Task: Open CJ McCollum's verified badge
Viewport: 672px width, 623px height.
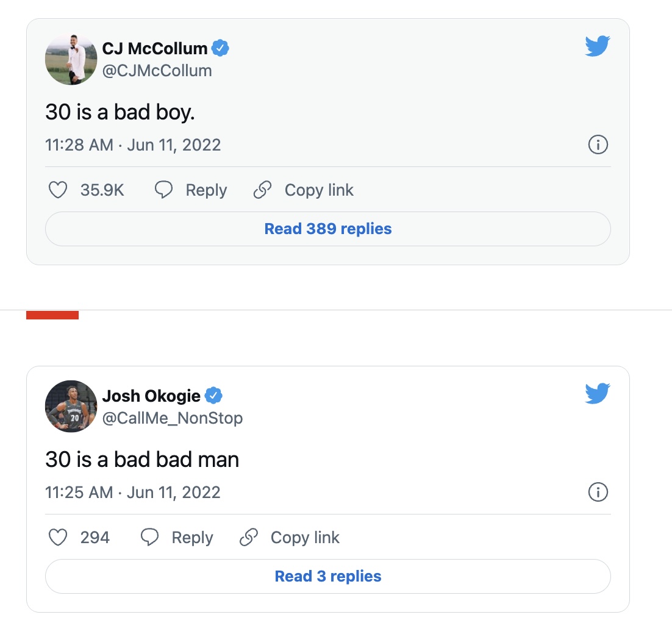Action: coord(220,48)
